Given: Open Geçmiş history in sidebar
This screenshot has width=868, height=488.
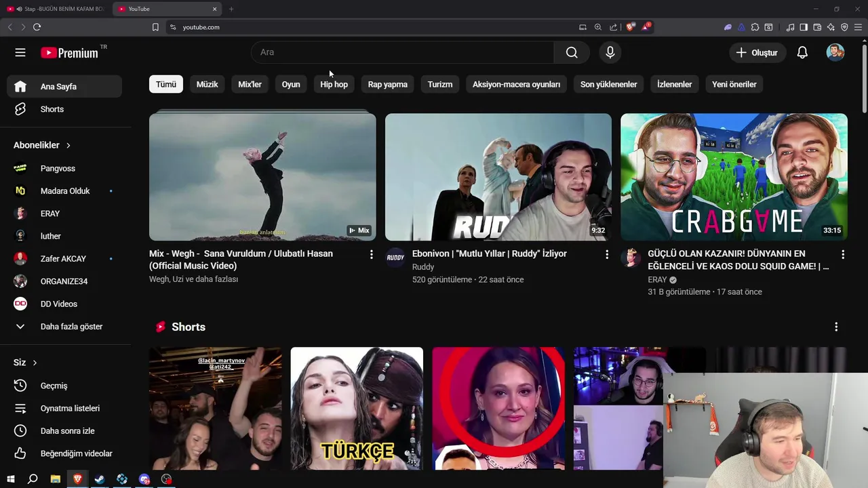Looking at the screenshot, I should point(64,386).
